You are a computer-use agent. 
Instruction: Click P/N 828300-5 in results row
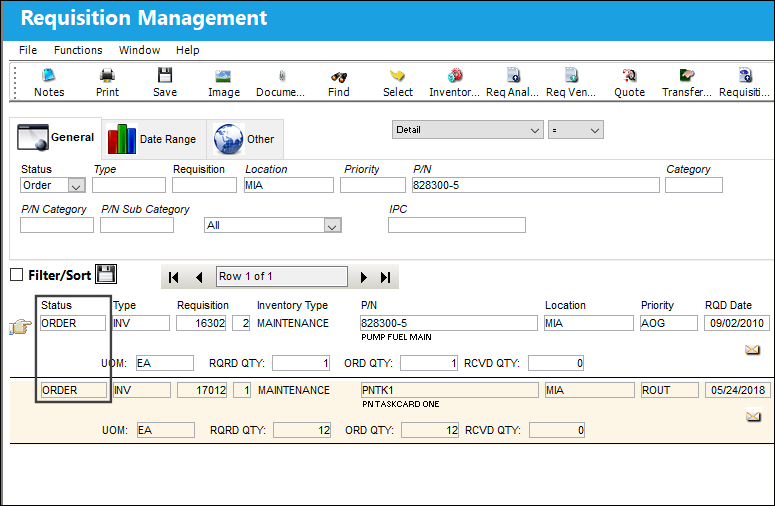point(449,323)
